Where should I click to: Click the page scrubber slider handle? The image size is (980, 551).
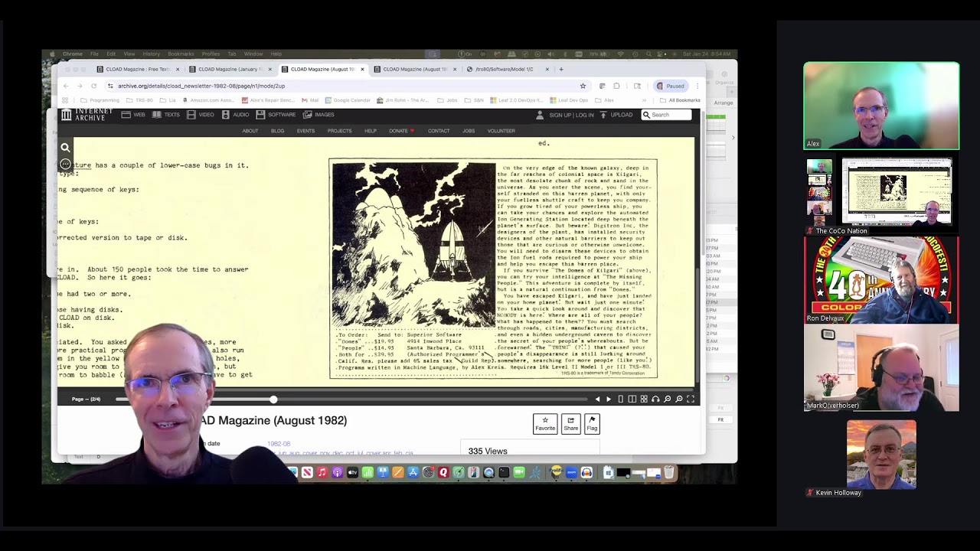coord(273,399)
